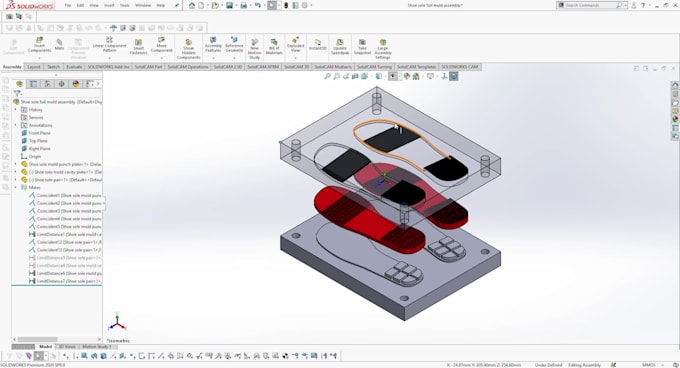This screenshot has width=680, height=368.
Task: Expand the Move Component dropdown arrow
Action: point(161,58)
